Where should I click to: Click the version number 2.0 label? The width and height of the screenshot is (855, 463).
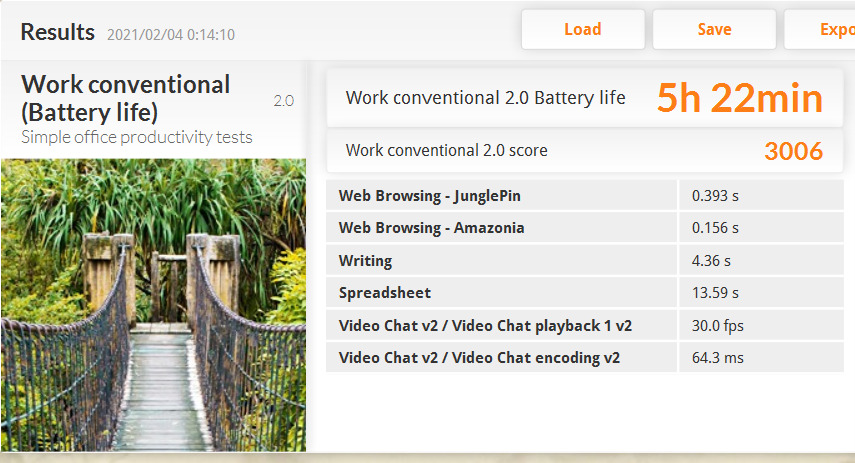[284, 101]
